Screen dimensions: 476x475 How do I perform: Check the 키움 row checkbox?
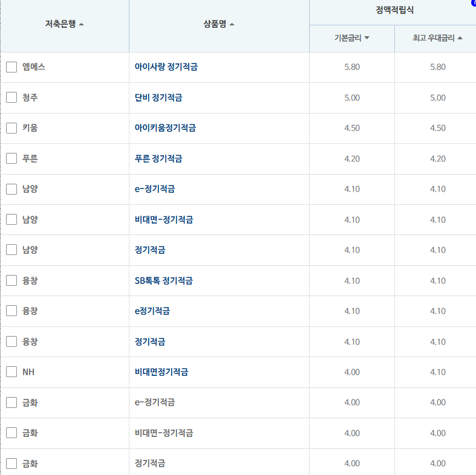(11, 128)
